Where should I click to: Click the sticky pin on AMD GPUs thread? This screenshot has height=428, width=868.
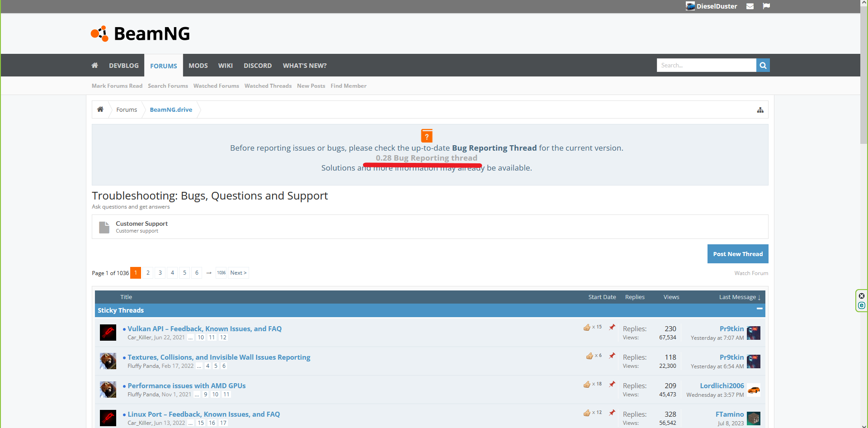pos(612,384)
